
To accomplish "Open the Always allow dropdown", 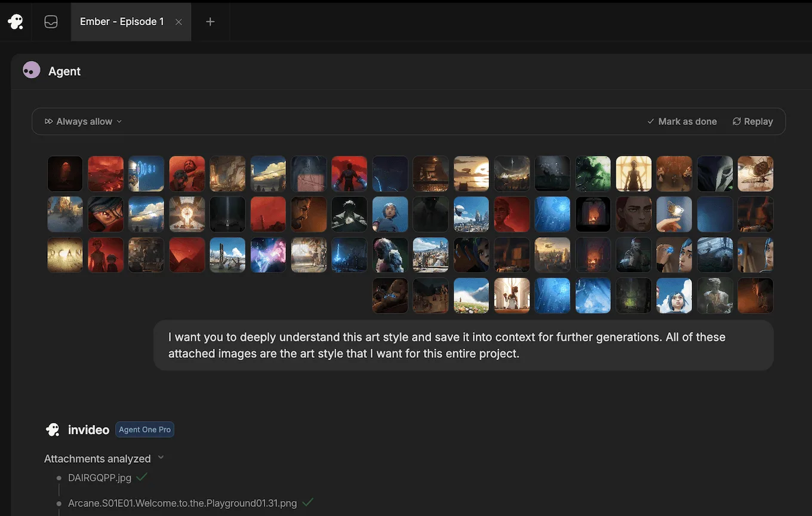I will (83, 121).
